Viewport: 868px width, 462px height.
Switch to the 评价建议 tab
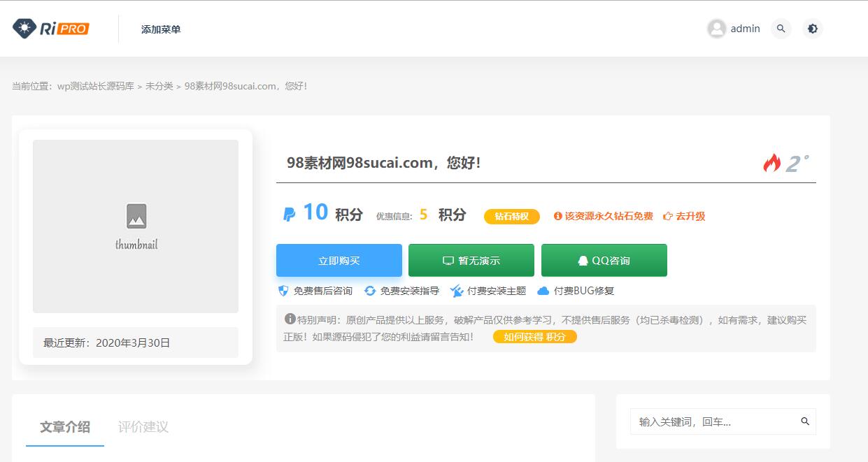pyautogui.click(x=144, y=427)
